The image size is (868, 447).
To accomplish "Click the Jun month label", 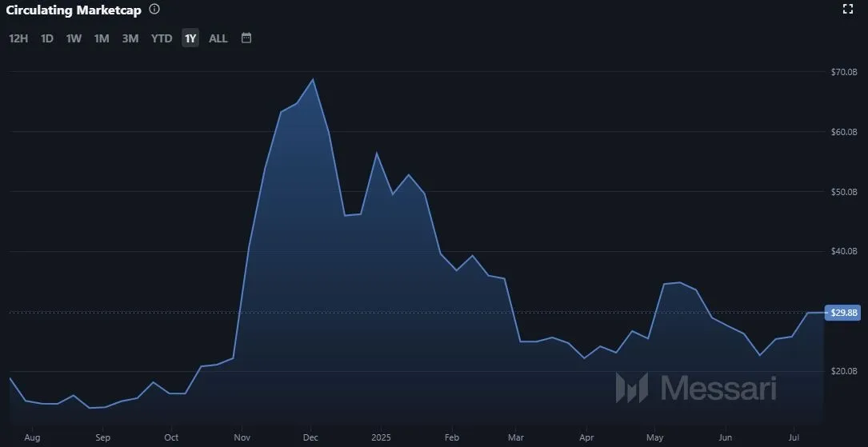I will pos(725,437).
